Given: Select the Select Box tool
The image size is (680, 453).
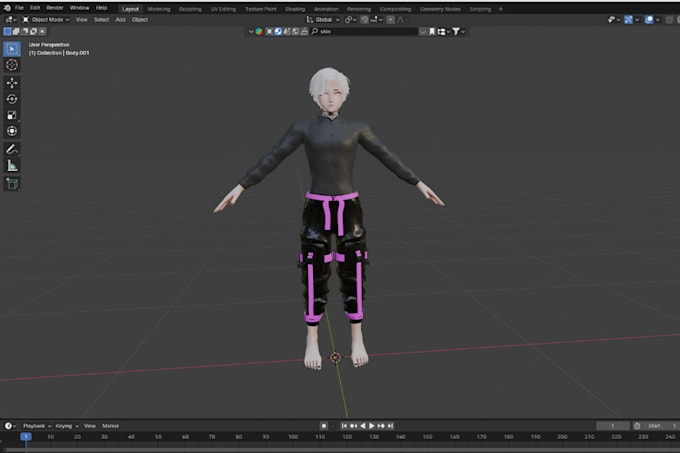Looking at the screenshot, I should 12,49.
